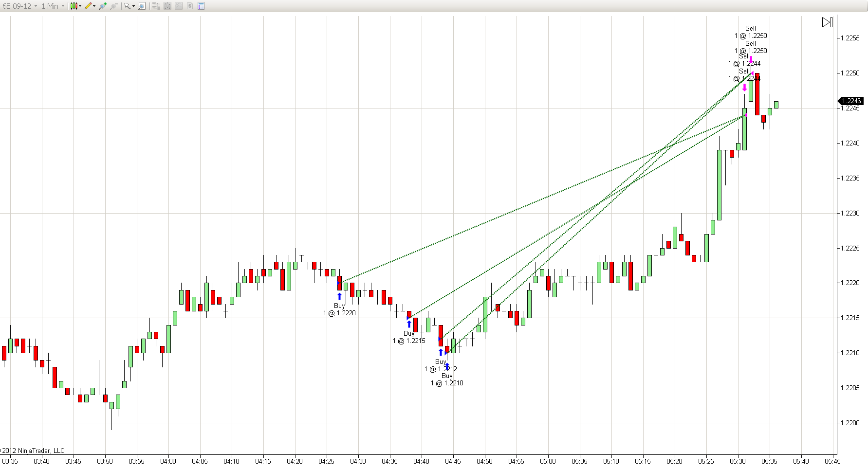Open the data series candles icon
This screenshot has height=469, width=868.
(167, 6)
